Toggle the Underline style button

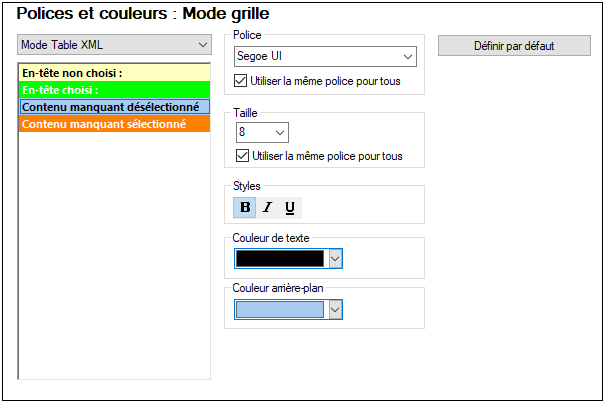290,208
